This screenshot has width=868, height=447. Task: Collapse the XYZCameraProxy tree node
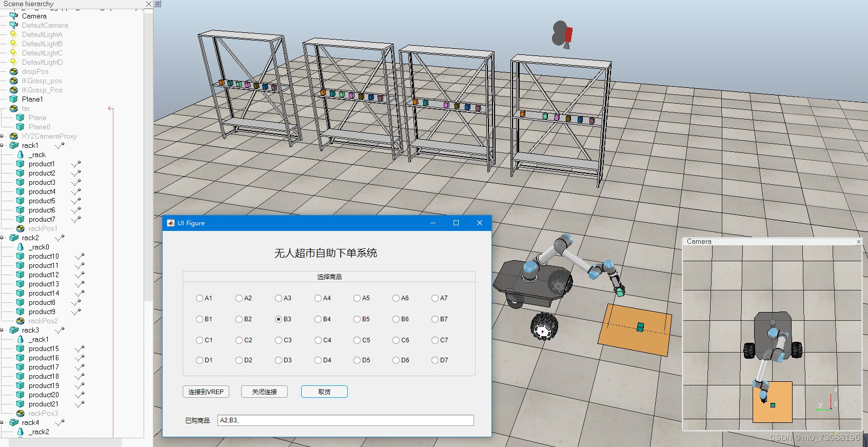[x=2, y=136]
